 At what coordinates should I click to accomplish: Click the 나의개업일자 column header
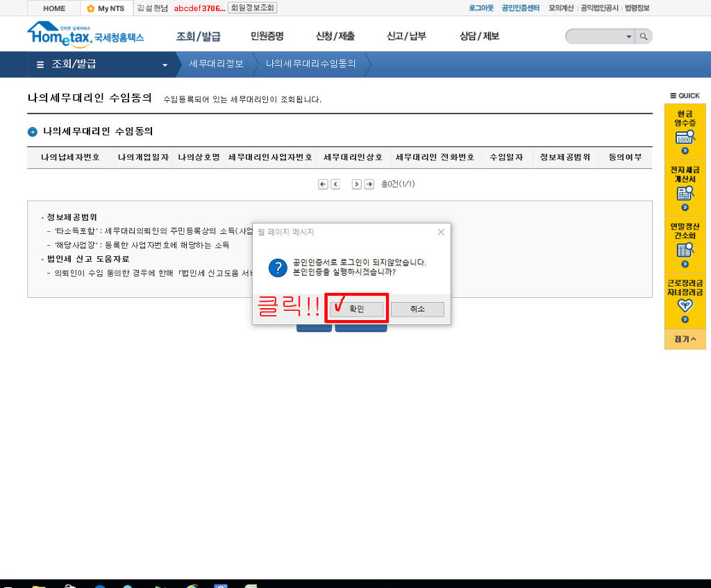pos(143,158)
